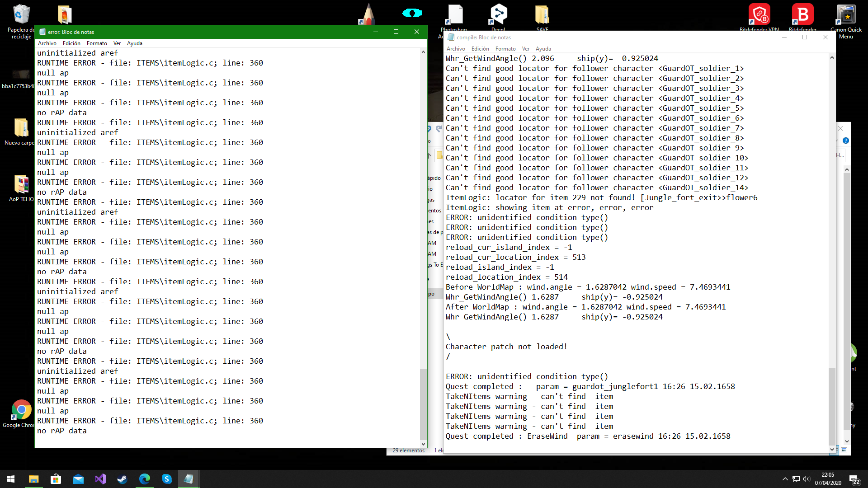Show hidden system tray icons chevron
Screen dimensions: 868x488
pos(785,479)
